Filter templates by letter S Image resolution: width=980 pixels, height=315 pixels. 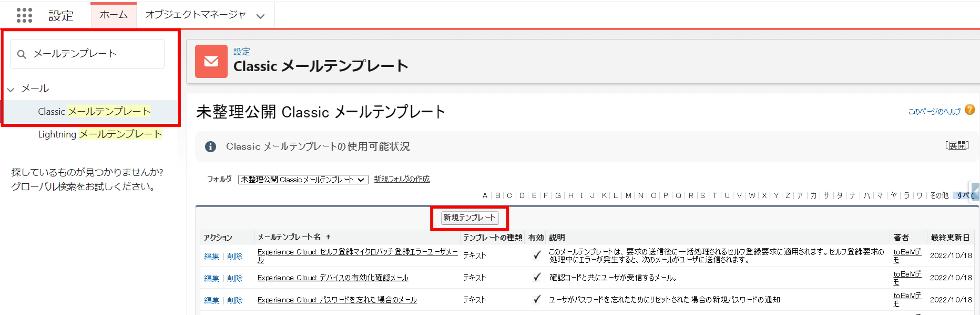pos(702,195)
